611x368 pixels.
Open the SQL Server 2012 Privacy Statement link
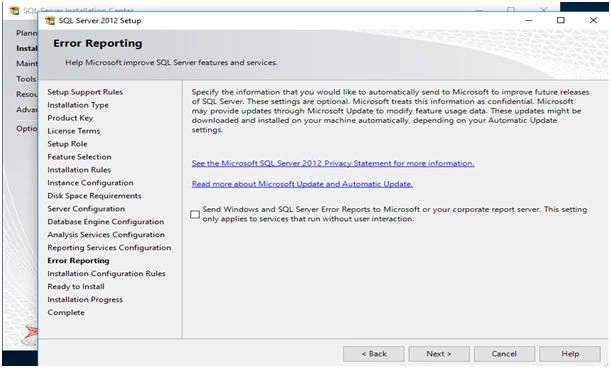[x=333, y=163]
